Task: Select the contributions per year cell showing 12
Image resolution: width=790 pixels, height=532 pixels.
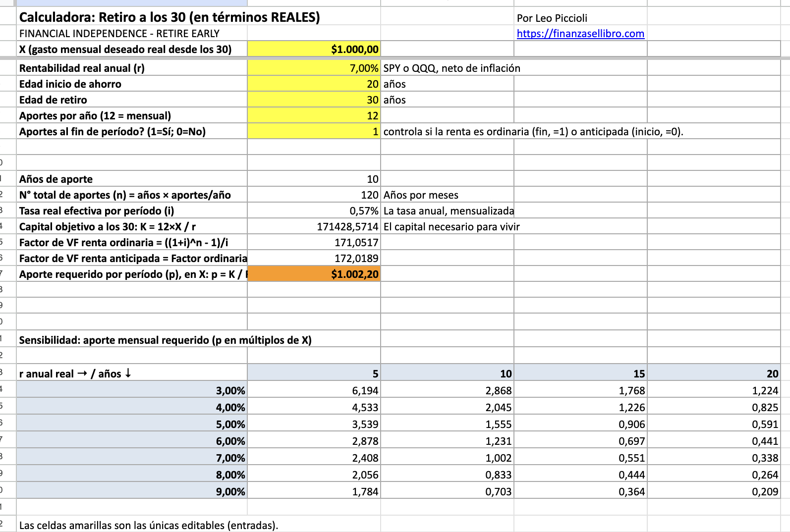Action: 314,115
